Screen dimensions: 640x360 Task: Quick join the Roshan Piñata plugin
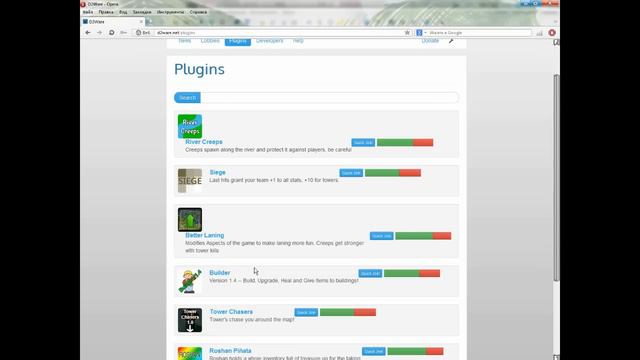click(x=373, y=351)
